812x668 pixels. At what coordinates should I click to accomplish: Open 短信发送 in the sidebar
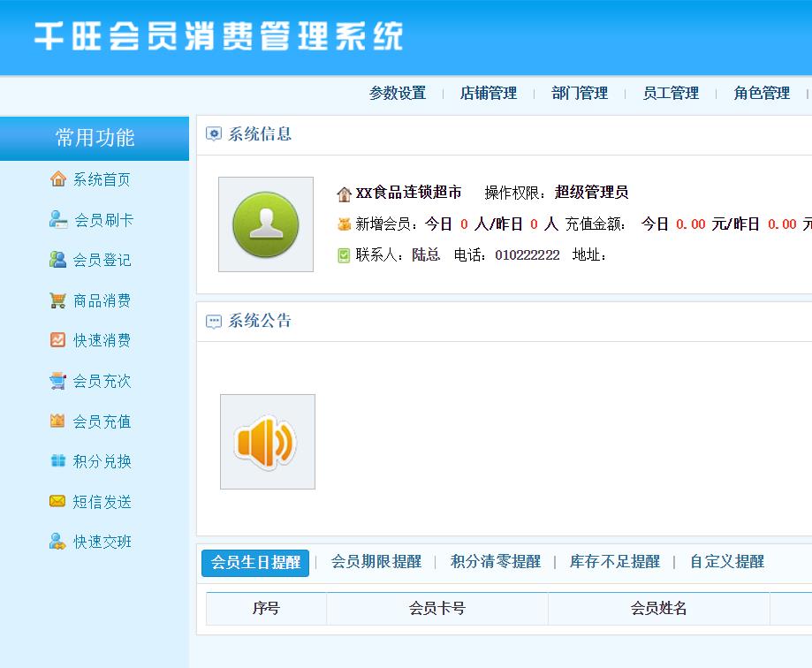[x=102, y=502]
